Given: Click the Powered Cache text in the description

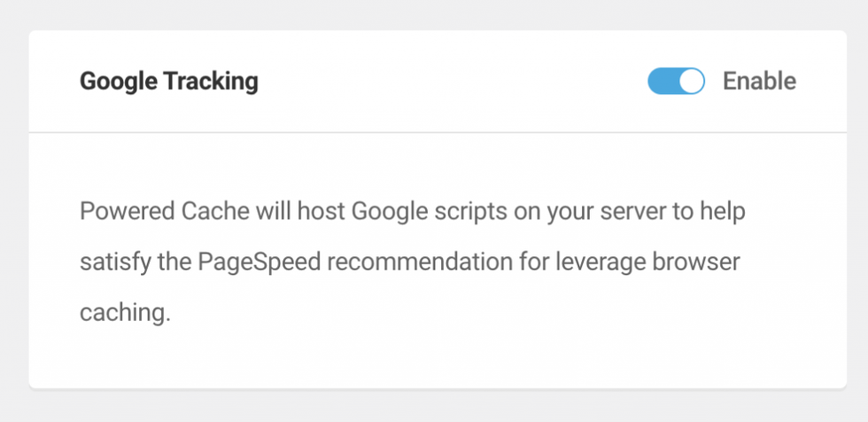Looking at the screenshot, I should [165, 212].
